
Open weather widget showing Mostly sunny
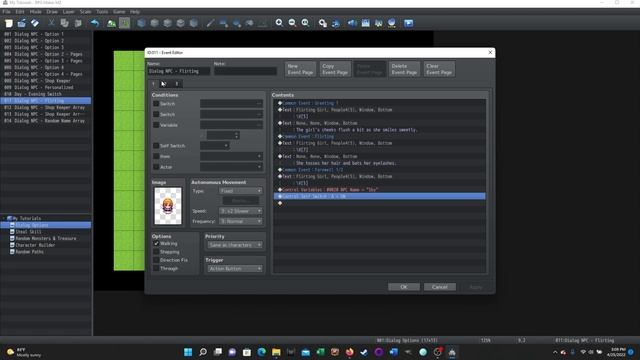pyautogui.click(x=24, y=352)
